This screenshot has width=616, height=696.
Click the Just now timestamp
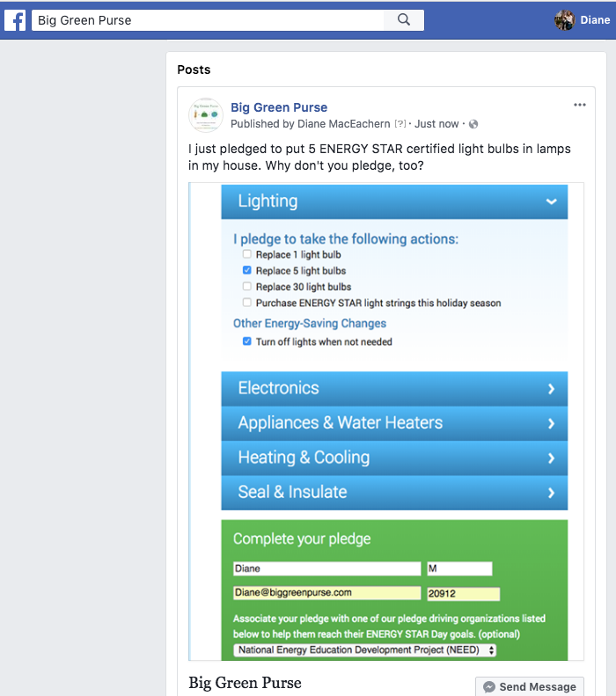click(436, 124)
